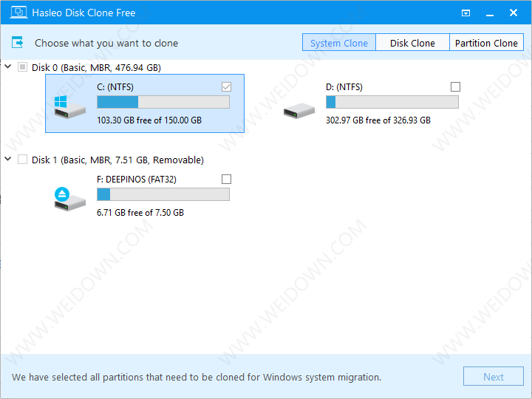The width and height of the screenshot is (532, 399).
Task: Check the Disk 1 checkbox
Action: tap(22, 159)
